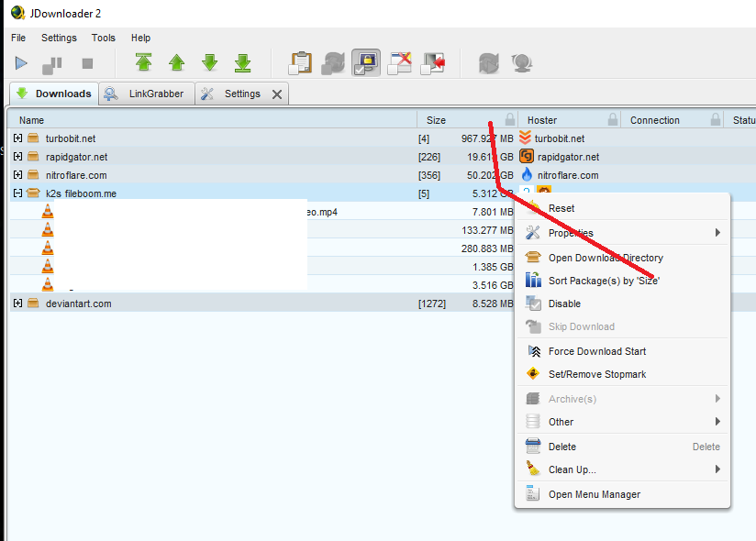Choose Set/Remove Stopmark
This screenshot has width=756, height=541.
click(x=622, y=374)
